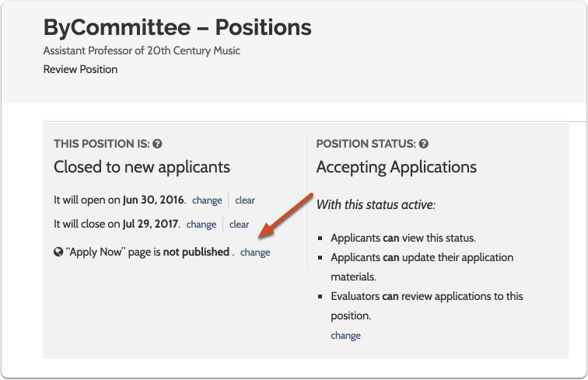The width and height of the screenshot is (588, 380).
Task: Click the 'Review Position' text
Action: tap(80, 69)
